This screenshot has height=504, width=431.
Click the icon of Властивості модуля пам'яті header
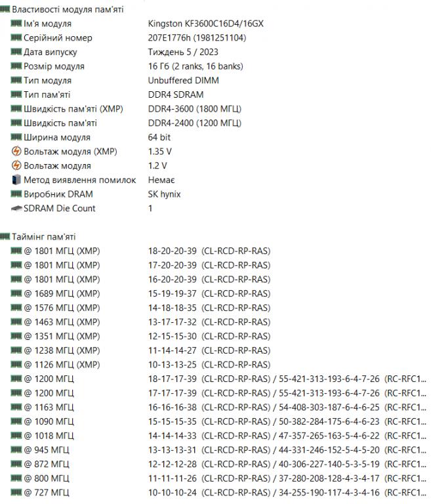click(x=5, y=9)
